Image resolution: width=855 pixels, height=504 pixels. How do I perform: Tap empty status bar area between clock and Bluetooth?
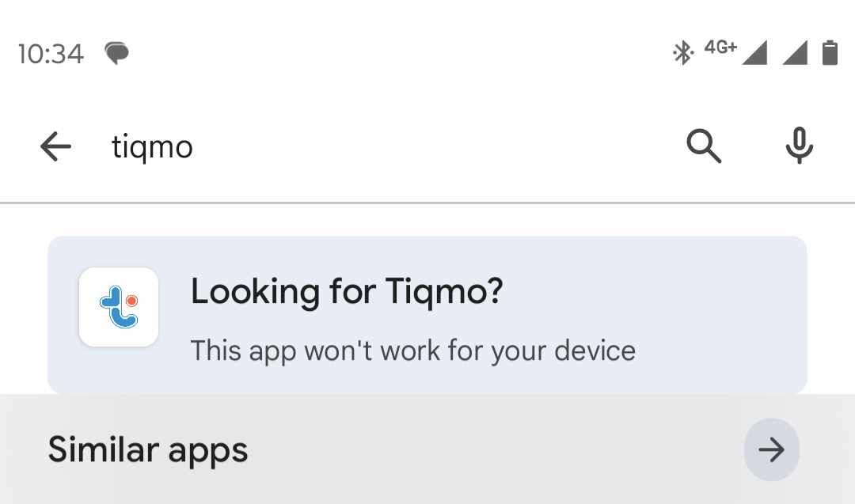pyautogui.click(x=396, y=54)
